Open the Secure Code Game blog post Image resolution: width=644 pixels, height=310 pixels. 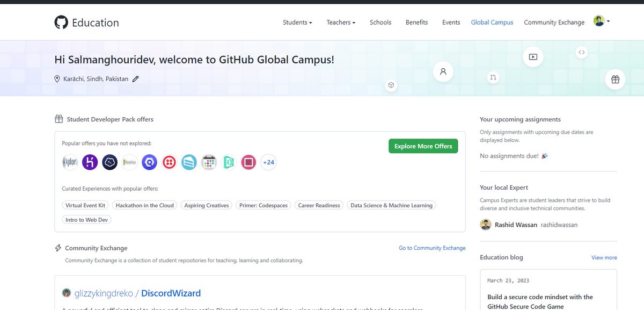coord(540,301)
